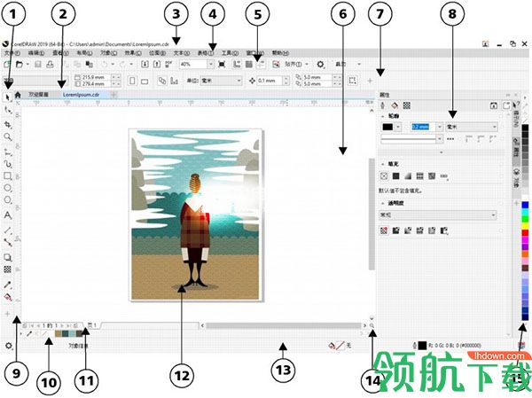Select the Freehand curve tool

click(7, 152)
